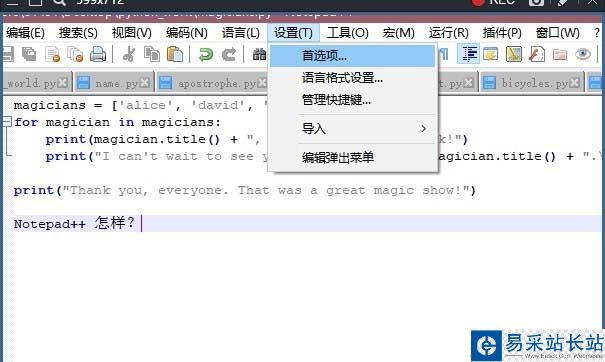Open the 插件(P) menu
This screenshot has width=605, height=362.
(502, 33)
